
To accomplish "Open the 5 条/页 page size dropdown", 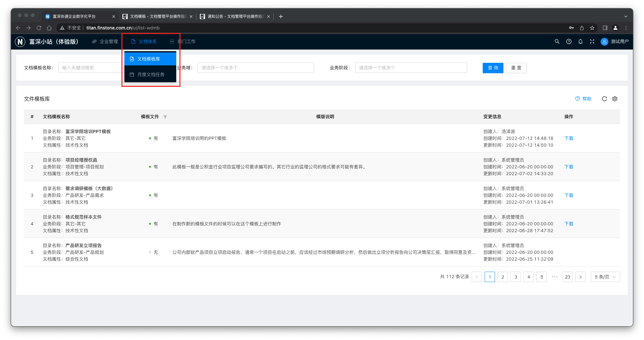I will [x=605, y=277].
